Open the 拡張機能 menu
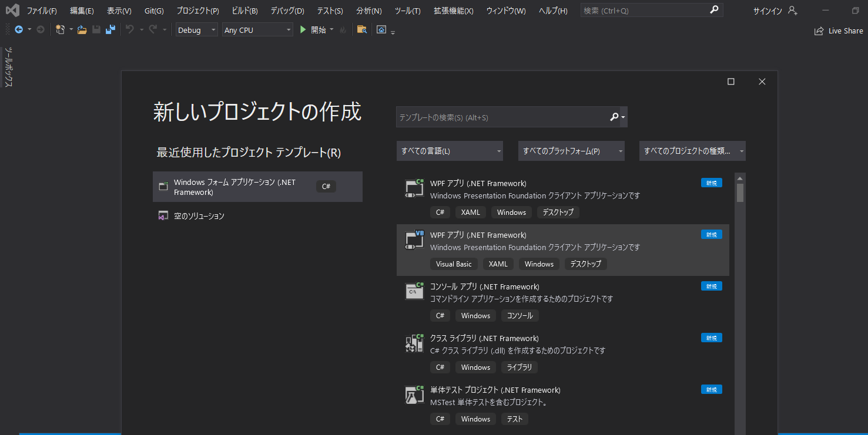The image size is (868, 435). point(453,11)
